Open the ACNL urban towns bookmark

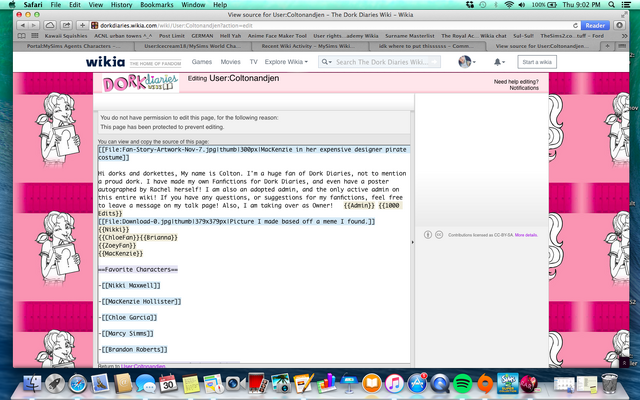[x=123, y=36]
